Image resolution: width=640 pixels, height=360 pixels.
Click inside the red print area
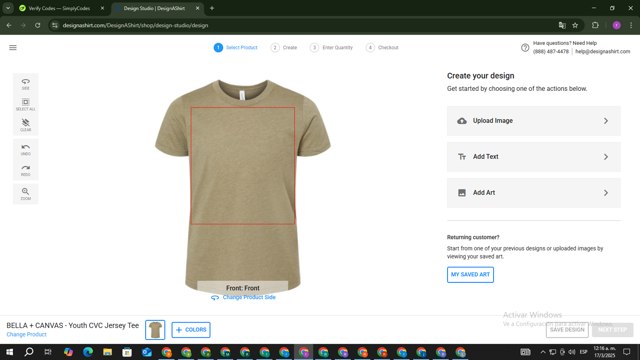click(243, 166)
